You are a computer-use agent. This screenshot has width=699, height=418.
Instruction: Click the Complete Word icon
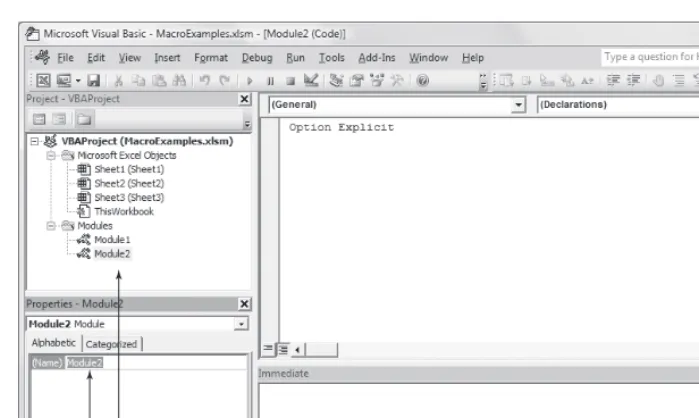click(587, 81)
